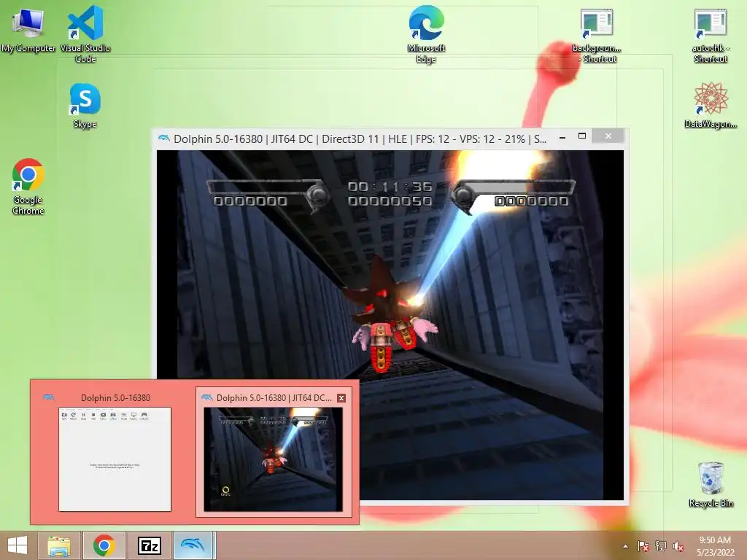The width and height of the screenshot is (747, 560).
Task: Select the Skype desktop shortcut
Action: tap(85, 105)
